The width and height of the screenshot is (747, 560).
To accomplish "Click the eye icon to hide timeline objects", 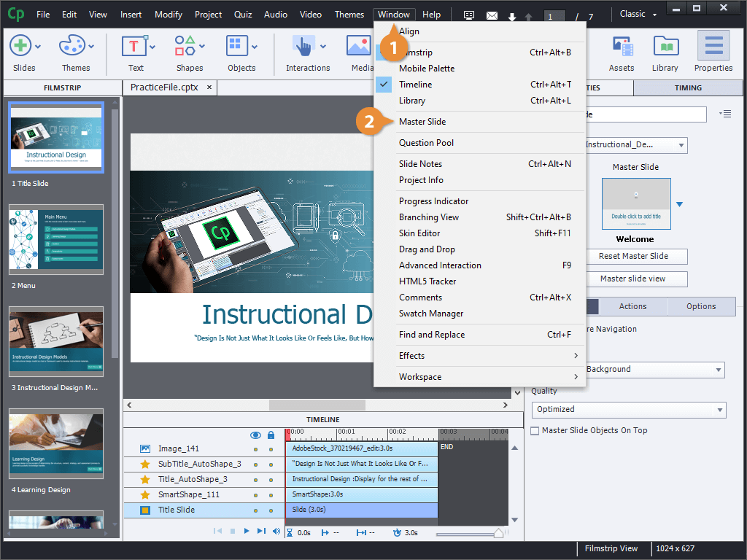I will pos(255,434).
